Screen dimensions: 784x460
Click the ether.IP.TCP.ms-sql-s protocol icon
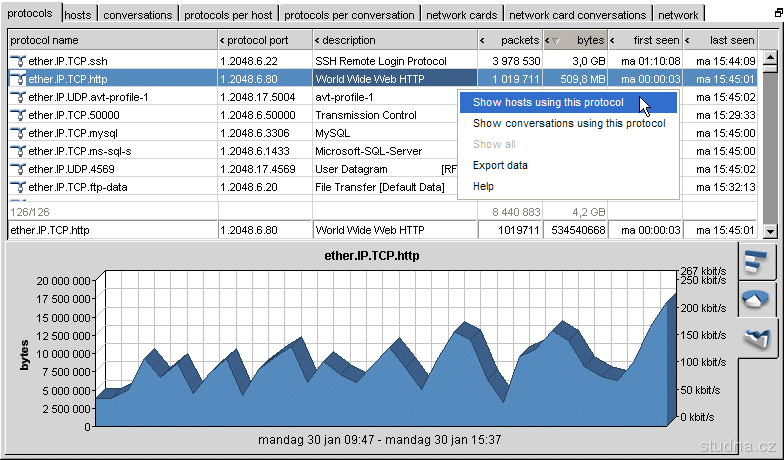coord(18,151)
